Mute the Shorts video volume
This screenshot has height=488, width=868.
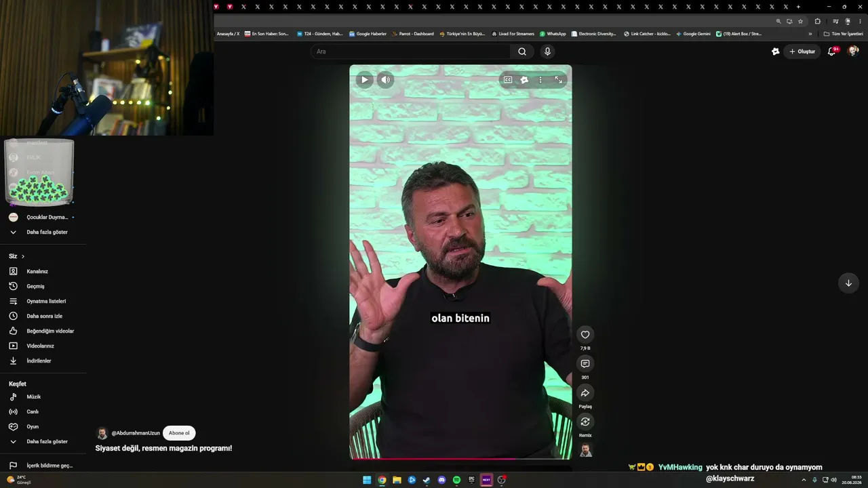[385, 80]
